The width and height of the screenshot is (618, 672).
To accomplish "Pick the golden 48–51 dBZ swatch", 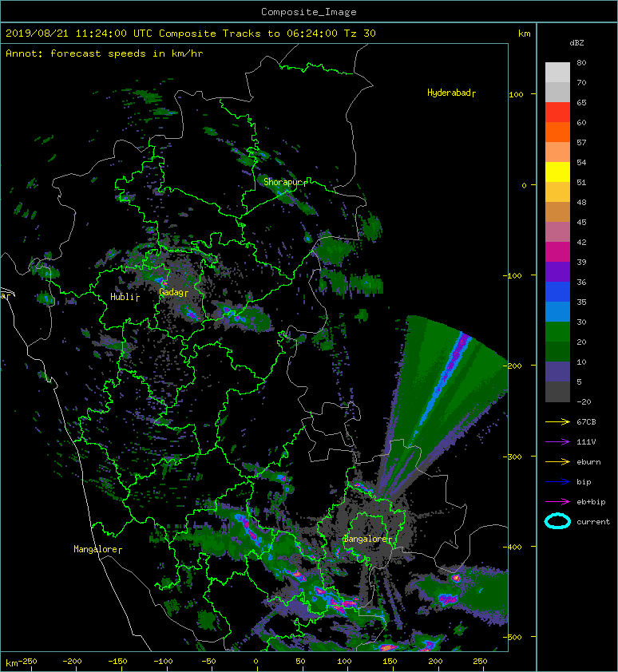I will 557,192.
